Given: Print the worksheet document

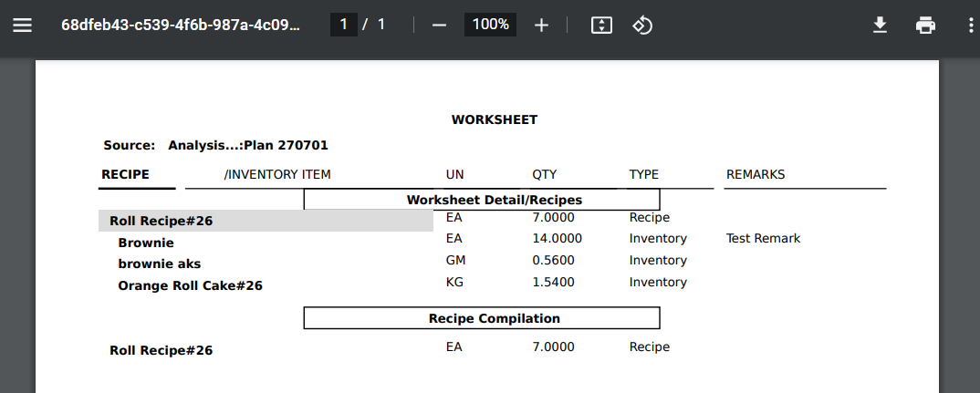Looking at the screenshot, I should click(925, 25).
